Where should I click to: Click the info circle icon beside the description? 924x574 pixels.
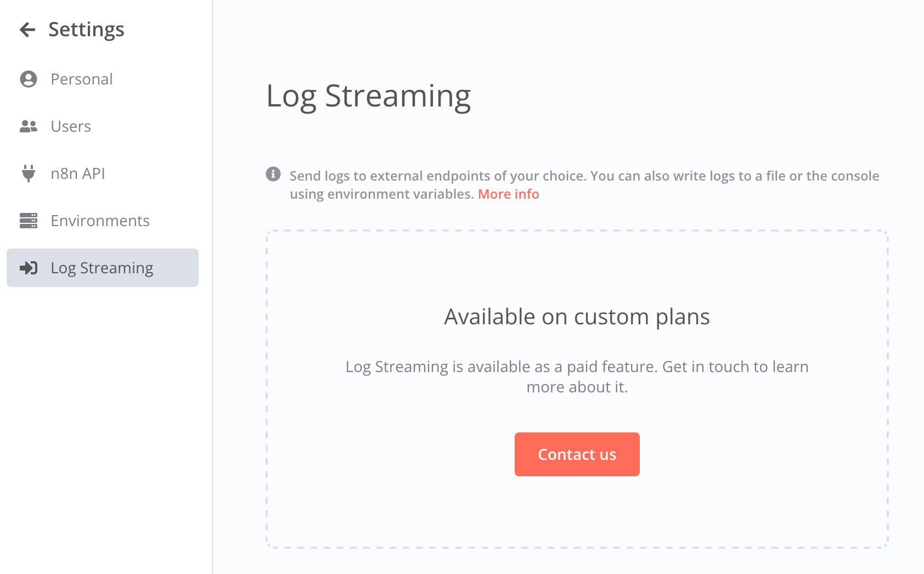(x=273, y=174)
